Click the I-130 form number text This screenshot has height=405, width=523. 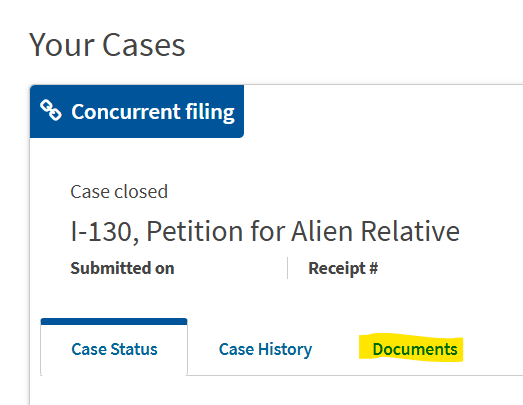click(101, 232)
